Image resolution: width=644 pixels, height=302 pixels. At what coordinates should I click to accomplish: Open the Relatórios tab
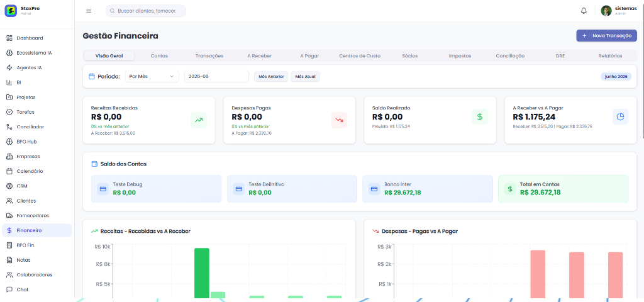tap(610, 55)
